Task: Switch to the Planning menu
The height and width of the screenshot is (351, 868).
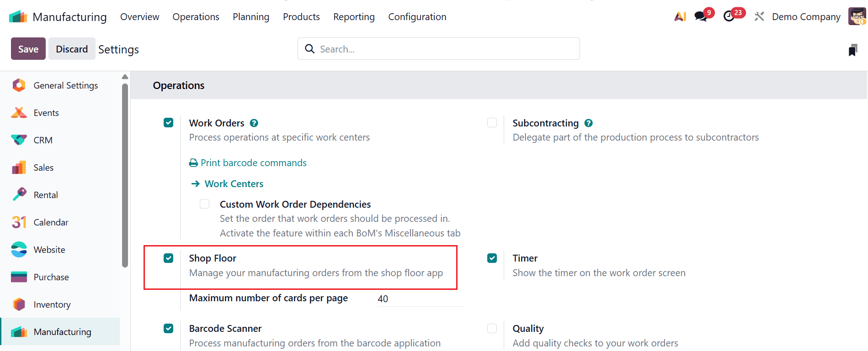Action: click(250, 17)
